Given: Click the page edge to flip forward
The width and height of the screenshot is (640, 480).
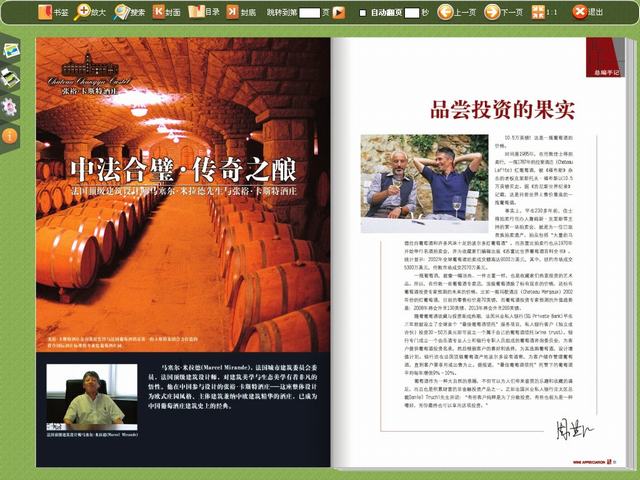Looking at the screenshot, I should 631,253.
